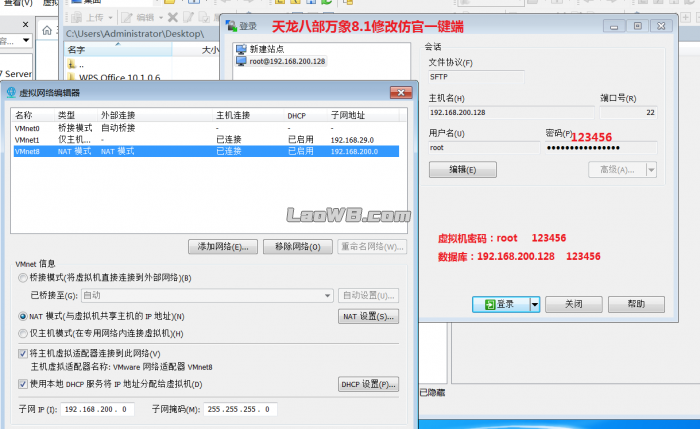The width and height of the screenshot is (700, 429).
Task: Expand the edit button's dropdown arrow
Action: [x=161, y=18]
